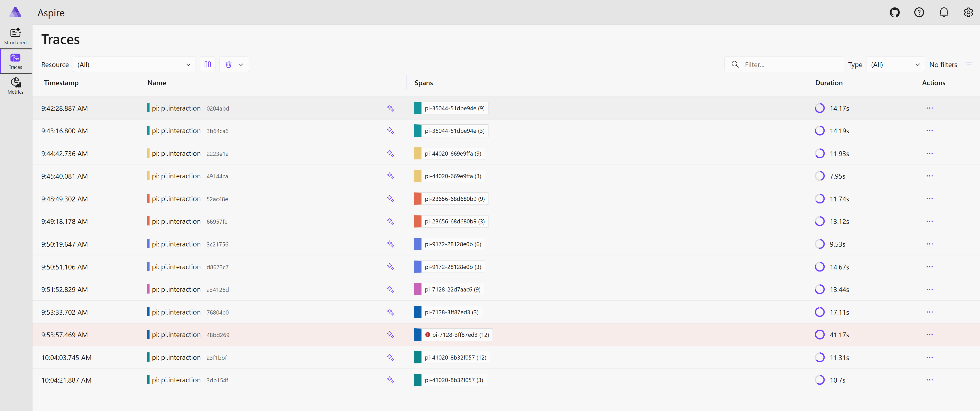Click span badge pi-7128-3ff87ed3 (12) with error

[x=453, y=335]
